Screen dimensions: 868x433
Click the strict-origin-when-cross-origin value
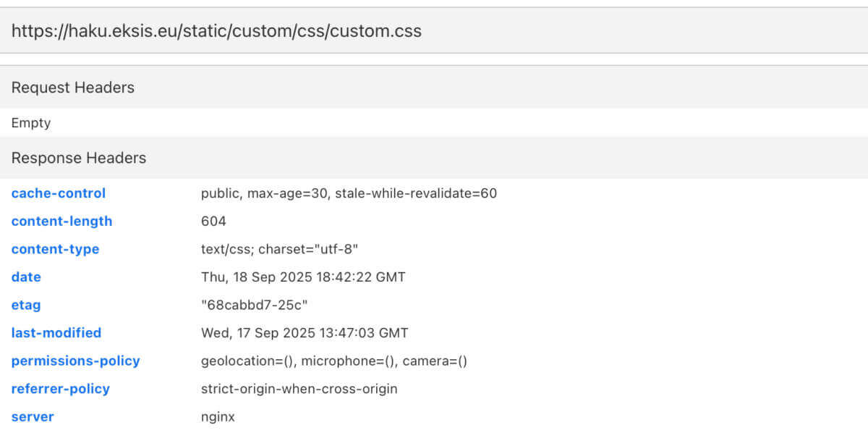click(299, 389)
